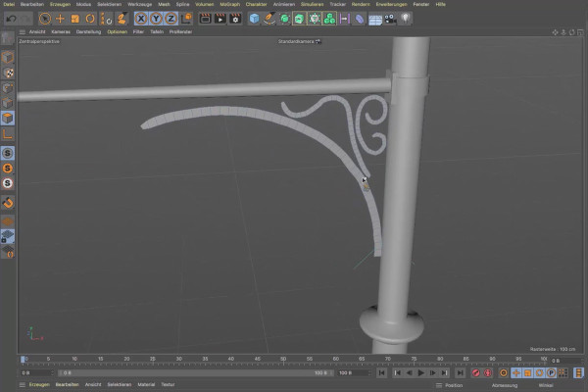Viewport: 588px width, 392px height.
Task: Add a camera object
Action: 390,19
